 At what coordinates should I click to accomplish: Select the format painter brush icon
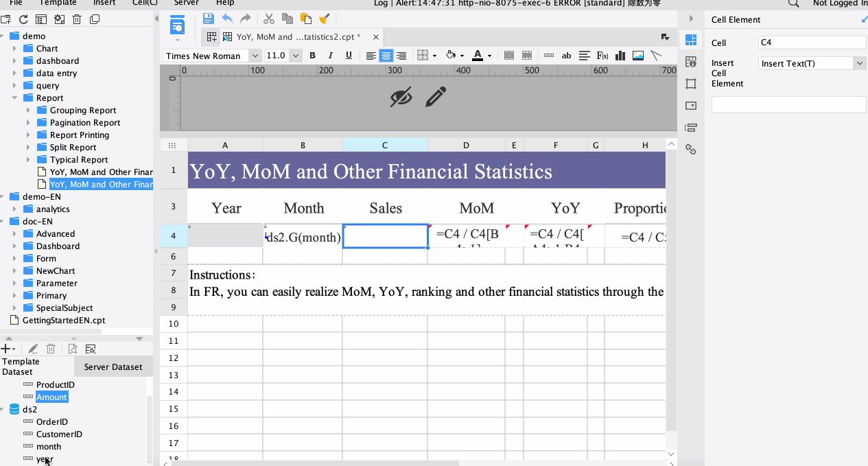pyautogui.click(x=325, y=19)
